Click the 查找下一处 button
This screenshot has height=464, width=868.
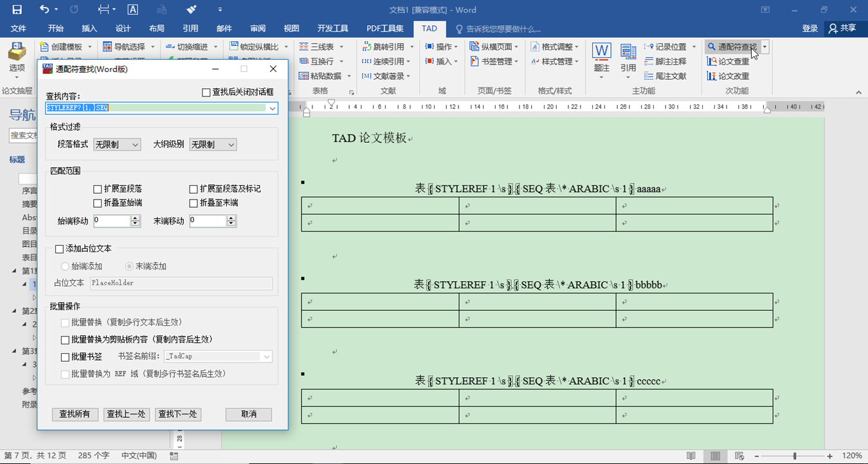178,414
